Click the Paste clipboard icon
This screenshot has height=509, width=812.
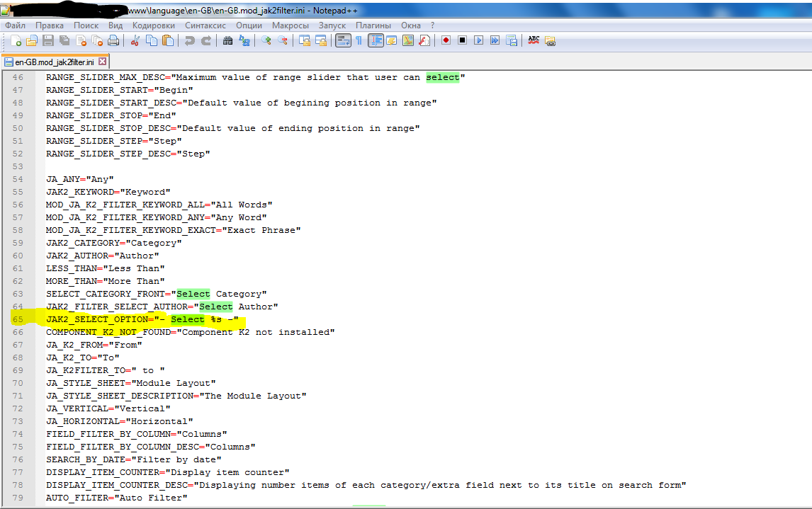point(168,40)
